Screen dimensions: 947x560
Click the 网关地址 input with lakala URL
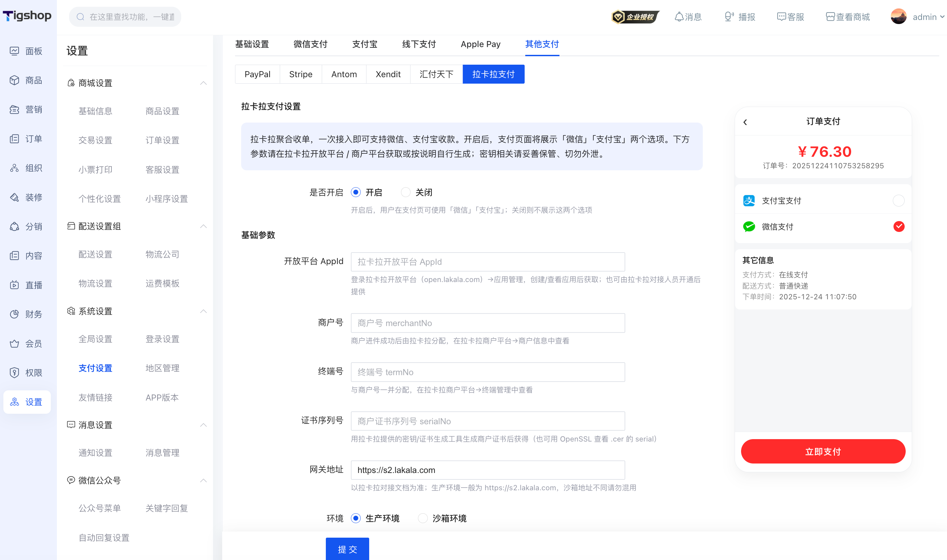[488, 470]
